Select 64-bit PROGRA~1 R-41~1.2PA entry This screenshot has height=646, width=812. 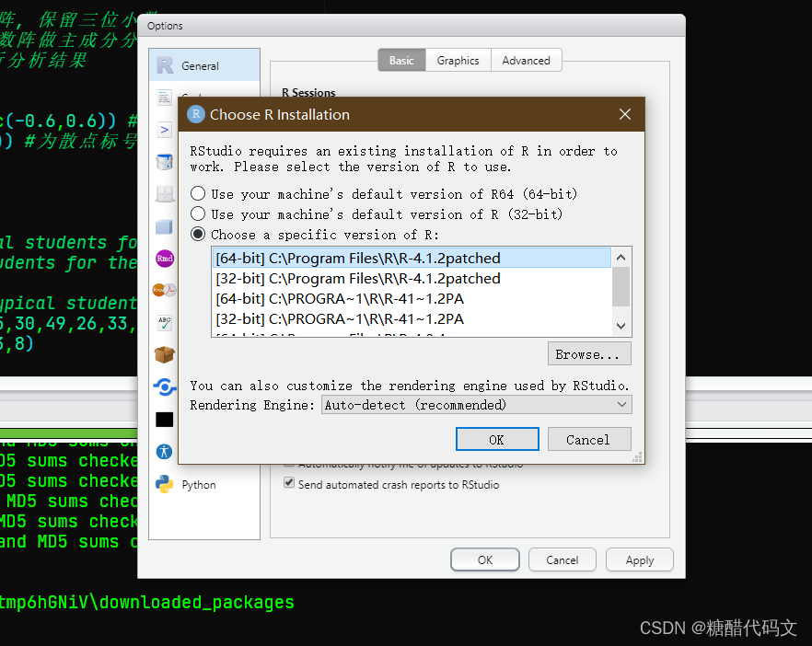click(x=412, y=299)
